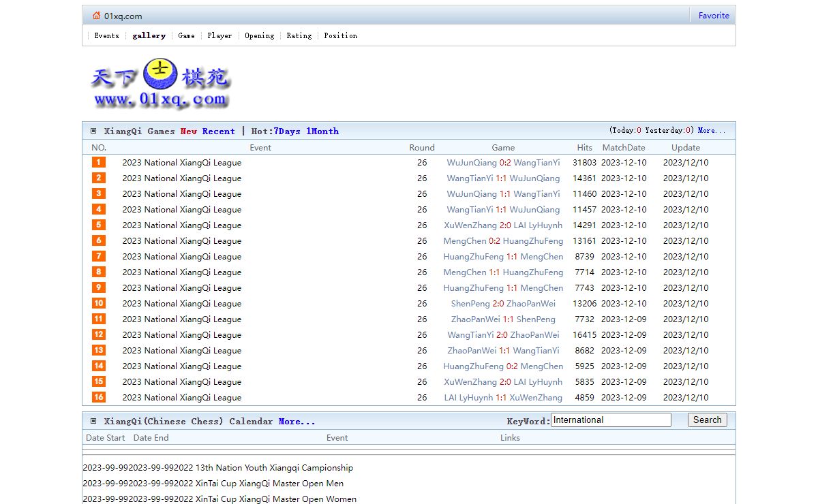Click the orange number 15 rank badge
Screen dimensions: 818x504
(99, 381)
